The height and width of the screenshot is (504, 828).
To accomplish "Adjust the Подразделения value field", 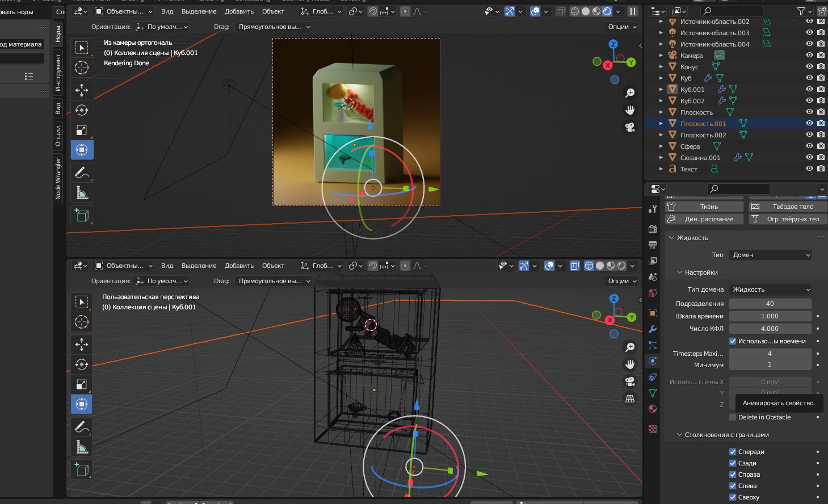I will click(x=770, y=304).
